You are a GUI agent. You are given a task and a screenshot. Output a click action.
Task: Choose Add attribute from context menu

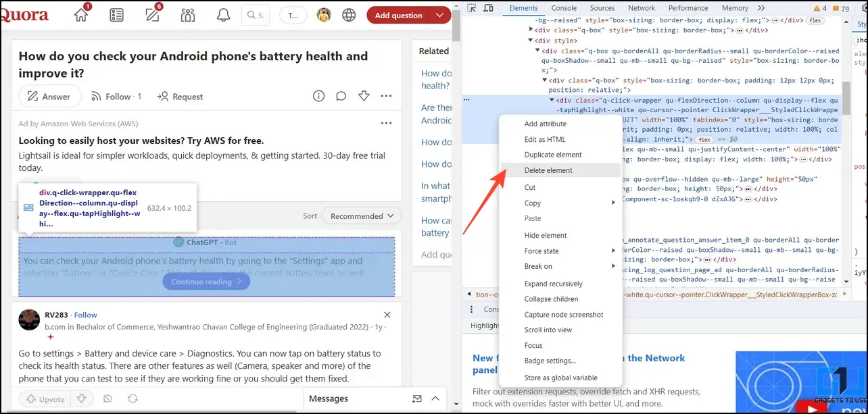pyautogui.click(x=546, y=124)
